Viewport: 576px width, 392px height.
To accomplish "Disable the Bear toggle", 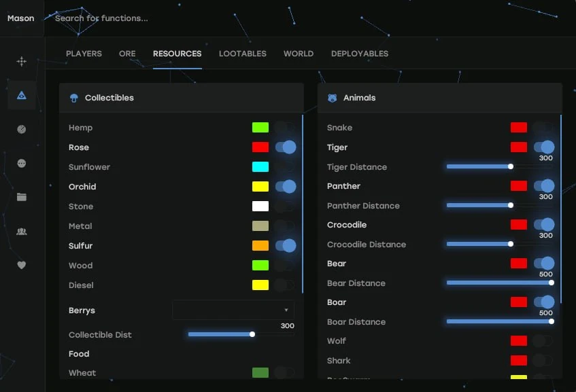I will point(544,263).
